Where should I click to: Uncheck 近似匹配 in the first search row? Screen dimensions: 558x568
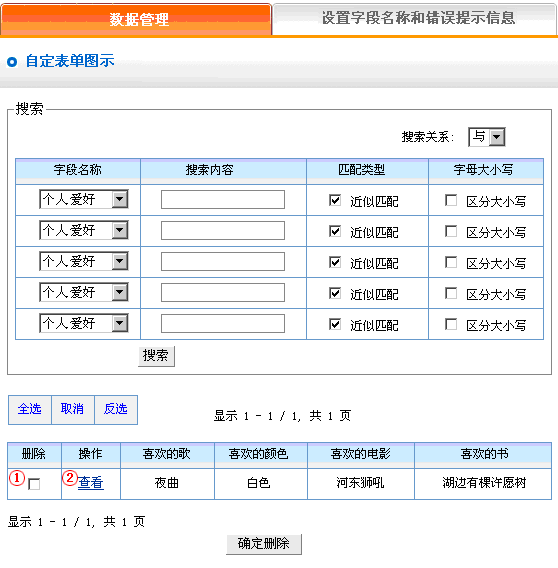[335, 200]
